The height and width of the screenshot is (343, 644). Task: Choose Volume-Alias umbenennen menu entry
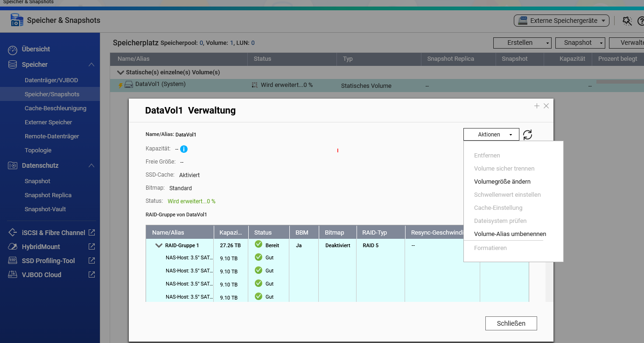pos(510,234)
